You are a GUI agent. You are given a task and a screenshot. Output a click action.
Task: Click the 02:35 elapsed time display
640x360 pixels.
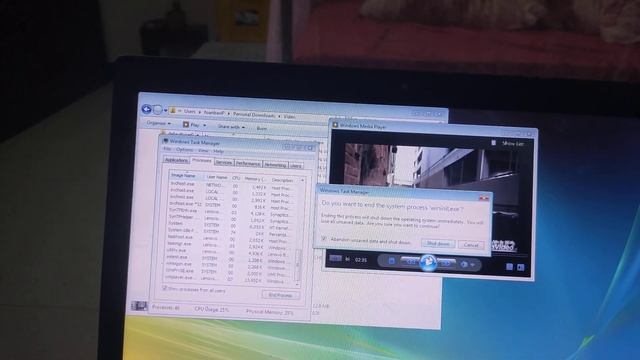click(x=360, y=260)
